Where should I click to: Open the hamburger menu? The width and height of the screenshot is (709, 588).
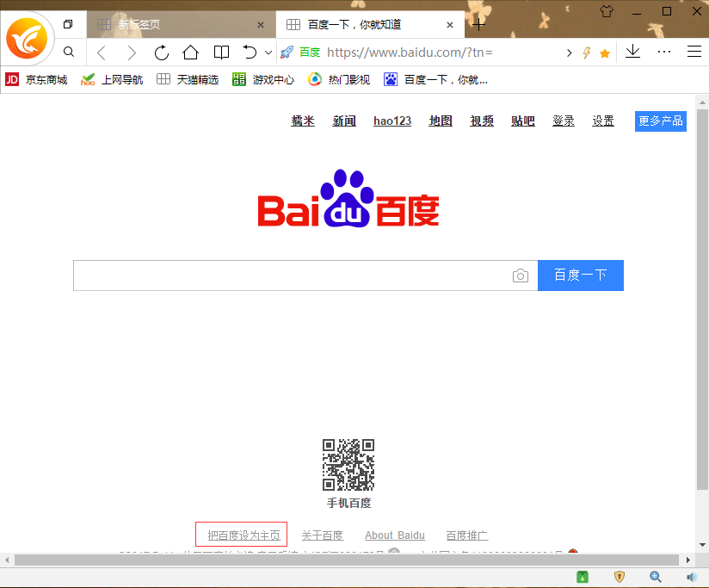click(694, 52)
